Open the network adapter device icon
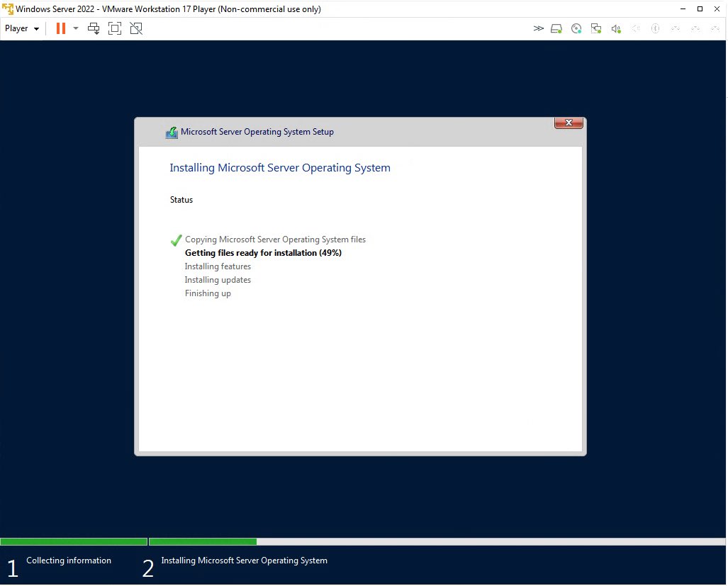 (x=596, y=29)
